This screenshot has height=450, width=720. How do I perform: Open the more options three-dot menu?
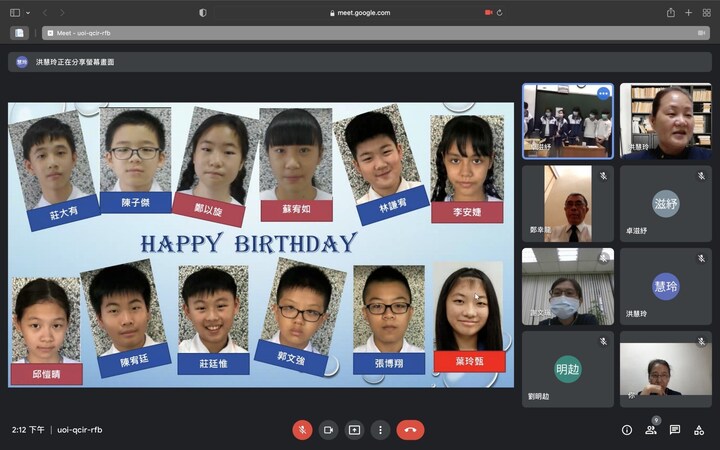pyautogui.click(x=380, y=429)
